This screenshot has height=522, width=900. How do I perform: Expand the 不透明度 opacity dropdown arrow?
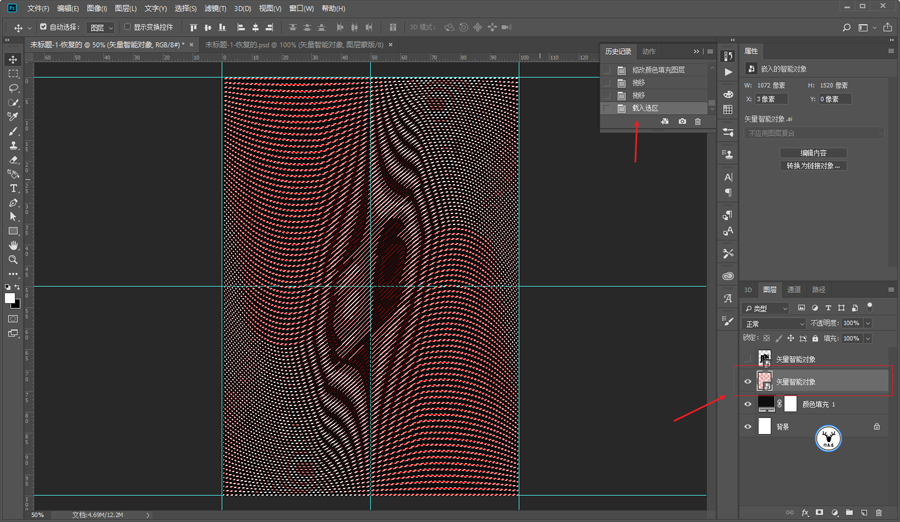[867, 324]
